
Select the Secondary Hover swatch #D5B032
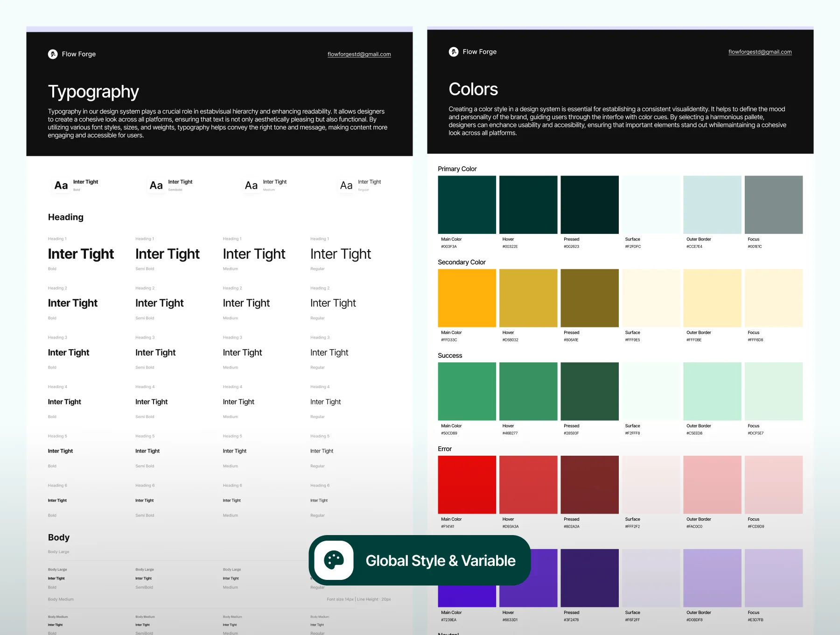pos(528,298)
